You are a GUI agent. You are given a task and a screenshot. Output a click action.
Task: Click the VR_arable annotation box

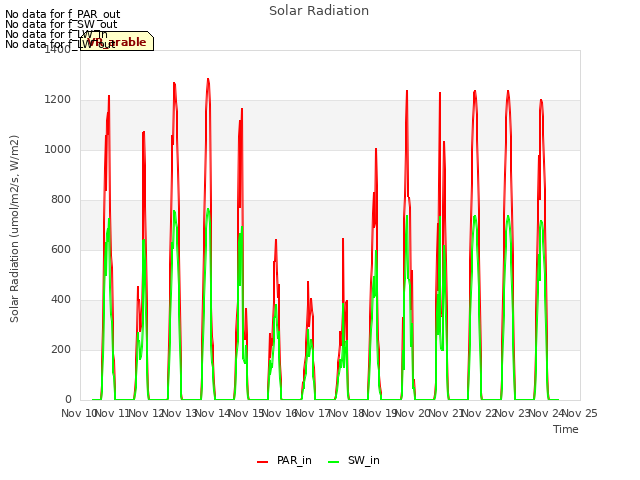[117, 41]
